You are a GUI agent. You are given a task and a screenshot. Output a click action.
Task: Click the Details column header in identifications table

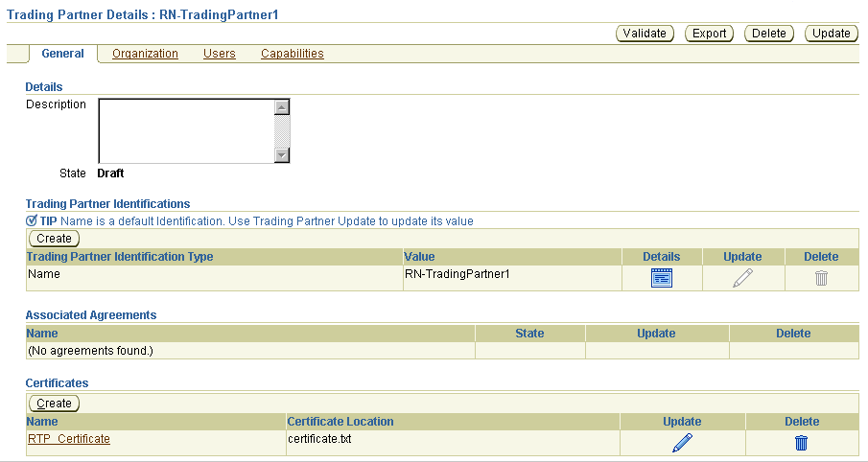(x=662, y=257)
